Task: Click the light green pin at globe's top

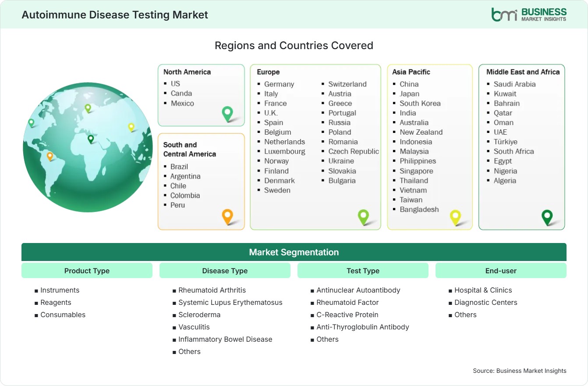Action: coord(88,108)
